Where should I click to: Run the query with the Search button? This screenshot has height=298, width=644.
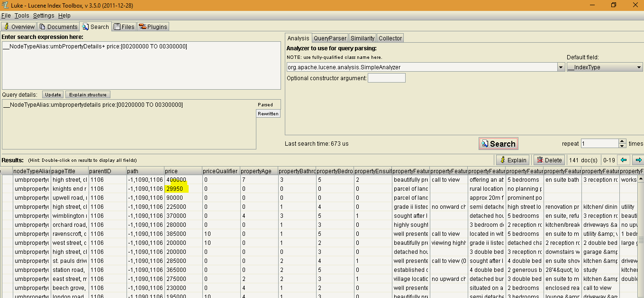tap(498, 144)
